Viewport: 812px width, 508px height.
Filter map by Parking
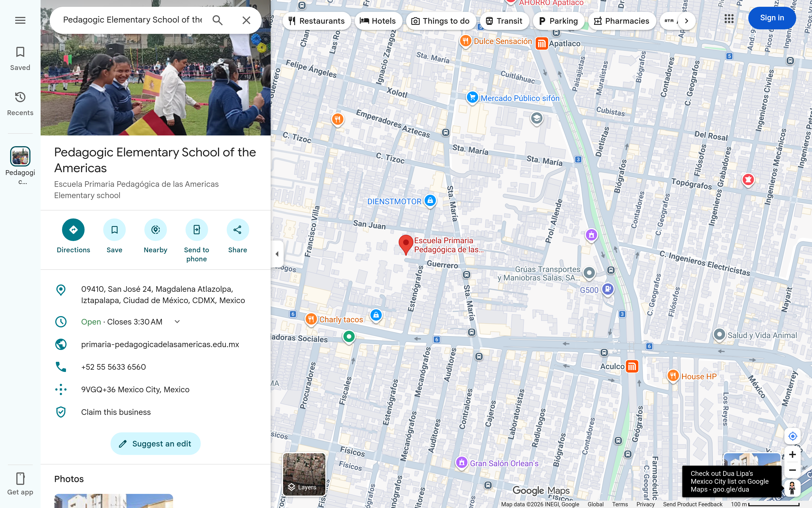[x=558, y=21]
